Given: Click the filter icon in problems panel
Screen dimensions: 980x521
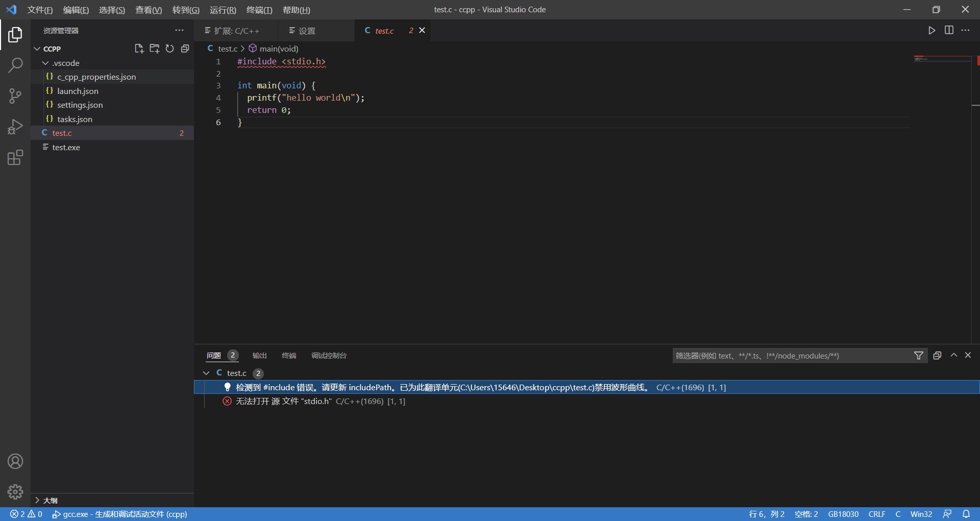Looking at the screenshot, I should point(918,356).
